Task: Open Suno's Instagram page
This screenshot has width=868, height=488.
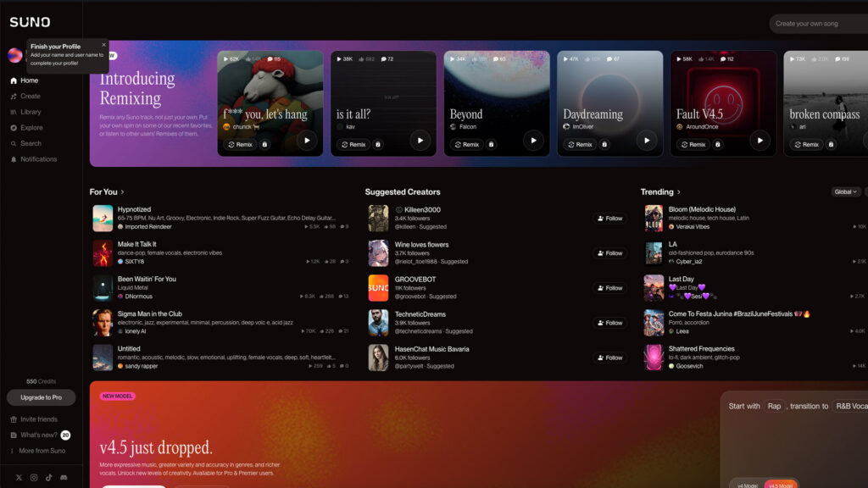Action: pos(34,478)
